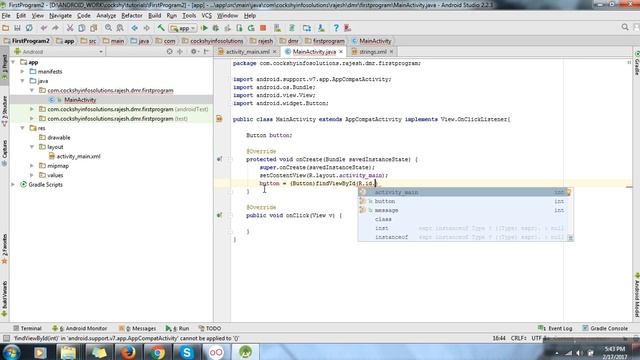Open Skype from the Windows taskbar
640x360 pixels.
point(187,352)
